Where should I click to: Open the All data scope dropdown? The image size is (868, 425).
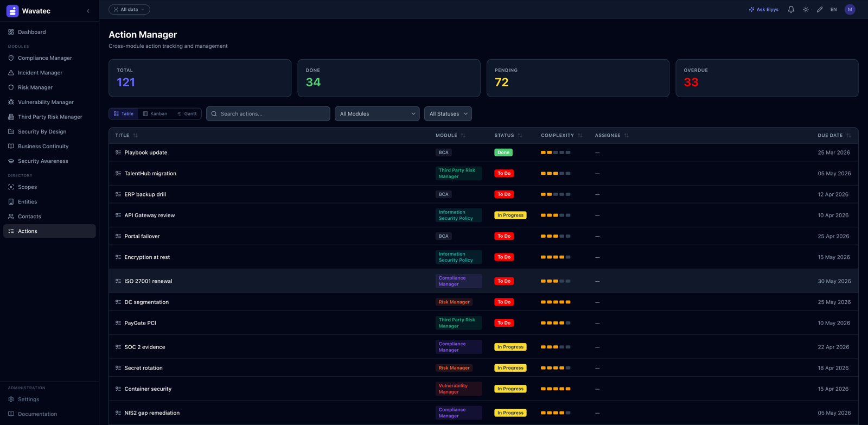click(129, 9)
